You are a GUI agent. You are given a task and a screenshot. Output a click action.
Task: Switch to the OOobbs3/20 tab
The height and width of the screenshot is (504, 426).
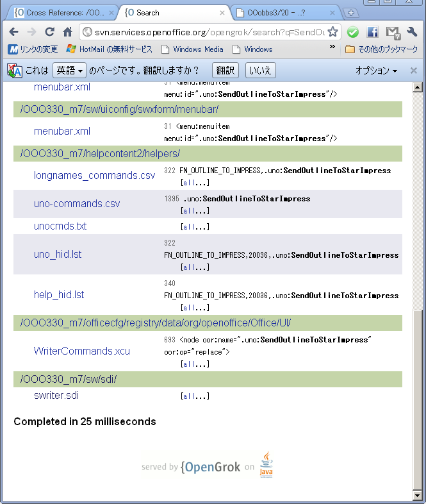point(284,13)
